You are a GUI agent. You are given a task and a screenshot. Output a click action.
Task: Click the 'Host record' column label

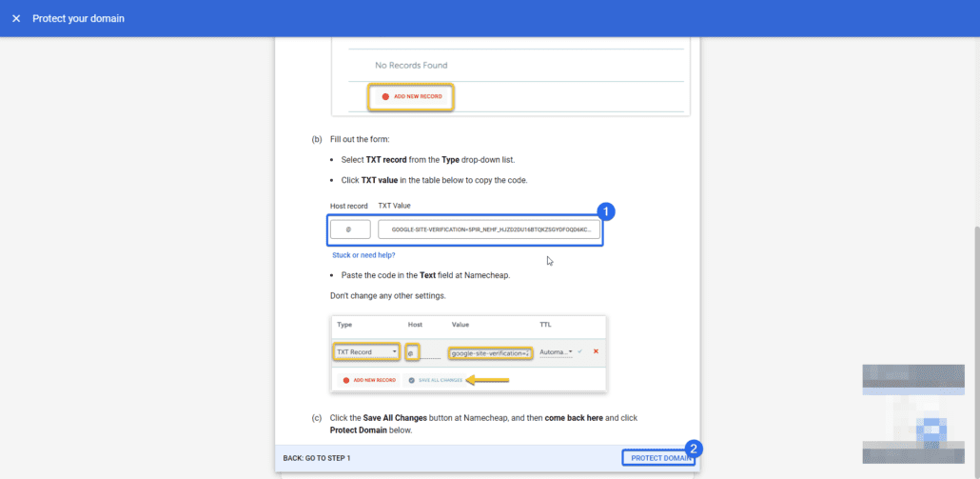click(x=349, y=206)
